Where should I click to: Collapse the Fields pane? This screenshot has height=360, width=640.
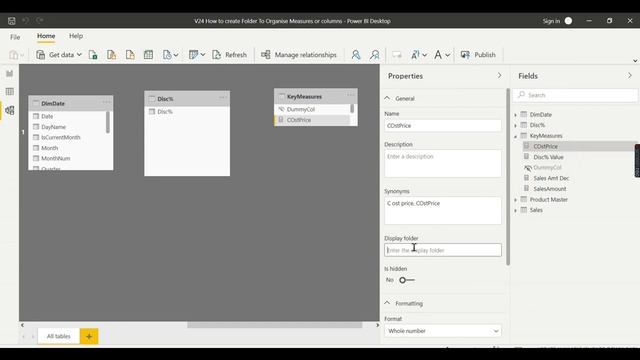point(630,76)
